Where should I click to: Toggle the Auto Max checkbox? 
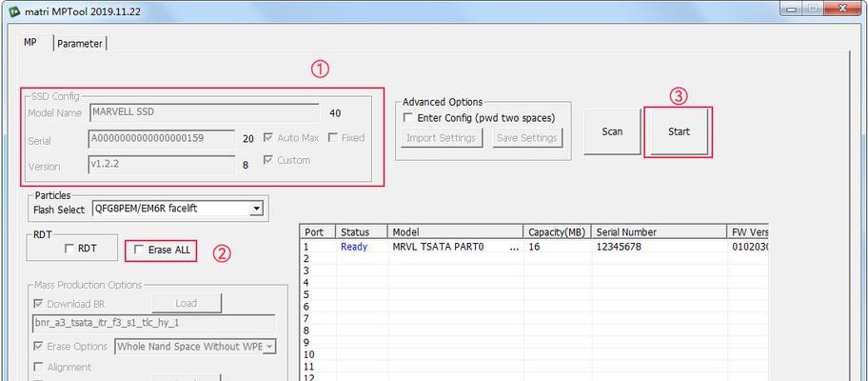[x=268, y=137]
